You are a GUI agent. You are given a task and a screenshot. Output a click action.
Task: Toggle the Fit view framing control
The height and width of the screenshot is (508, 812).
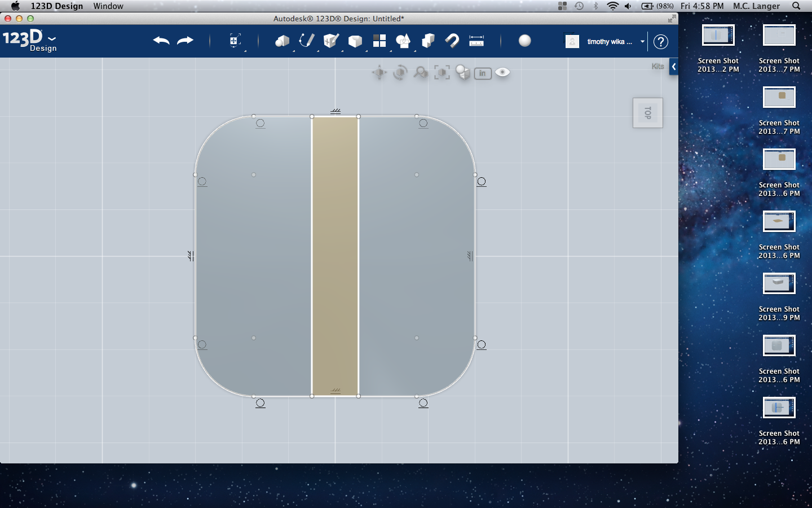pyautogui.click(x=442, y=72)
